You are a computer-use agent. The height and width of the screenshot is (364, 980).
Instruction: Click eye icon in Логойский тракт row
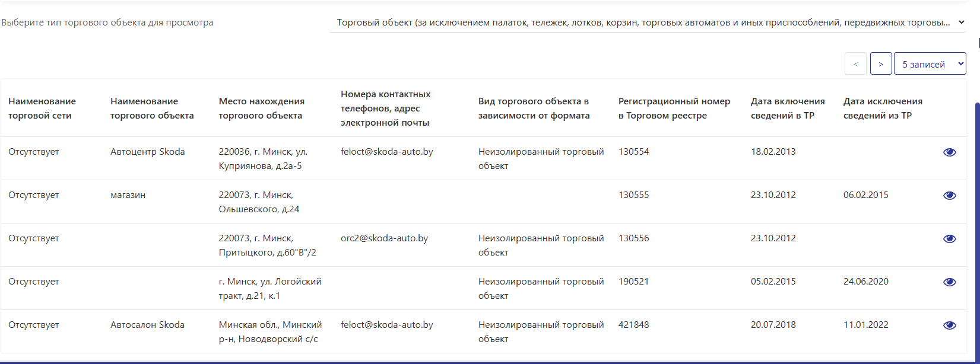tap(949, 282)
